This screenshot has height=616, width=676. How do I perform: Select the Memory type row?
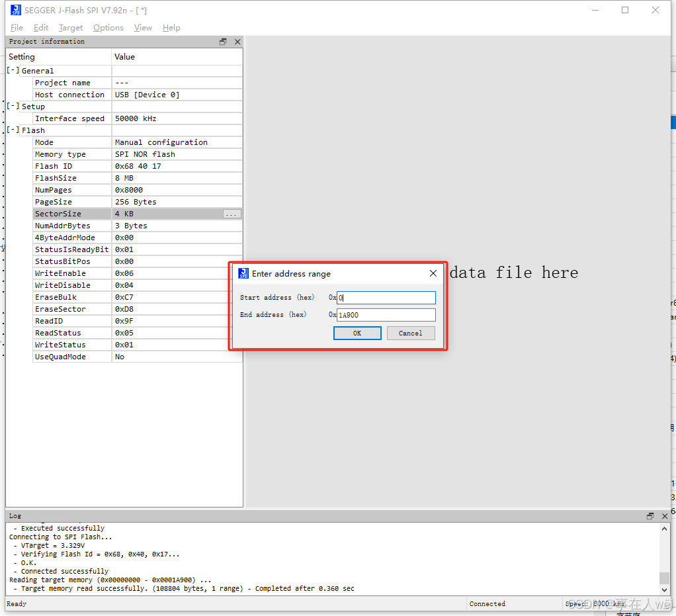138,154
